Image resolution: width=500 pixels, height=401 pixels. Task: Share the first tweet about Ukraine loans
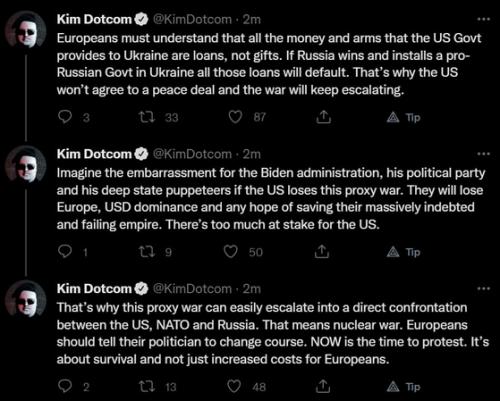[x=323, y=117]
